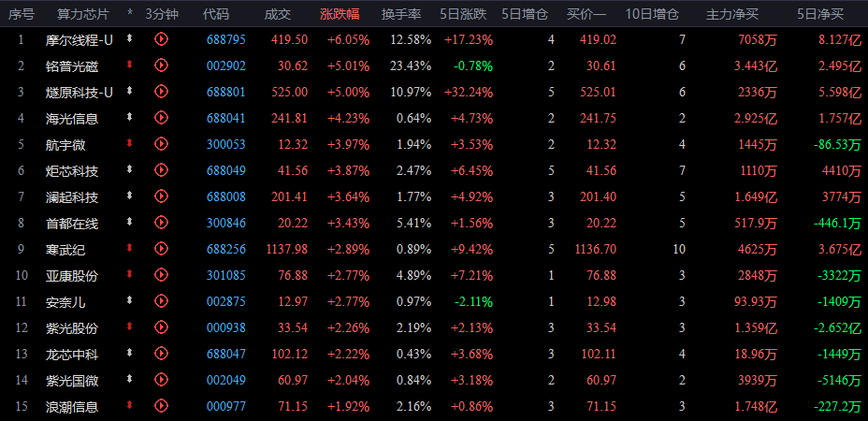Click the bid price 1136.70
868x421 pixels.
click(x=596, y=249)
